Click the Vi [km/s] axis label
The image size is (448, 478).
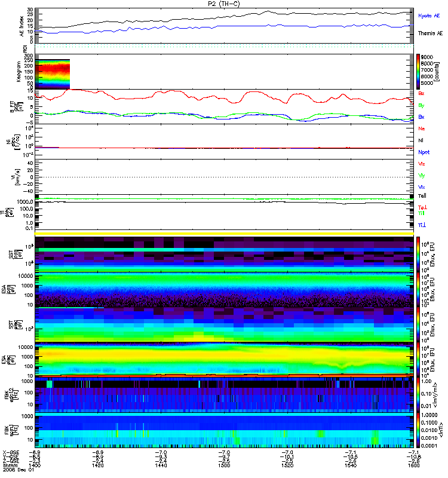point(16,177)
